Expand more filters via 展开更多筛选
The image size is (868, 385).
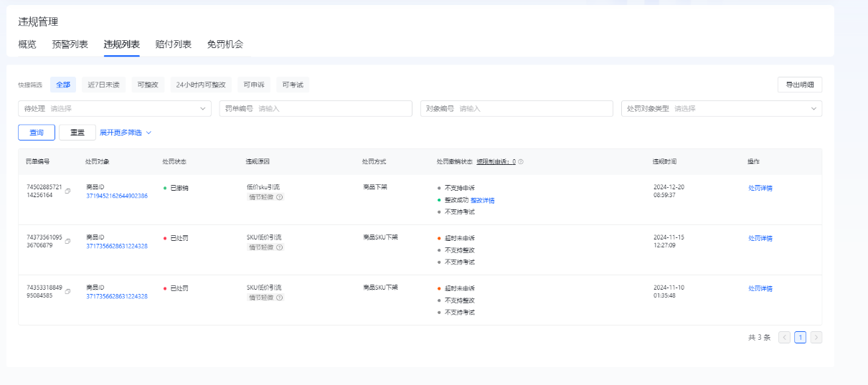click(126, 133)
